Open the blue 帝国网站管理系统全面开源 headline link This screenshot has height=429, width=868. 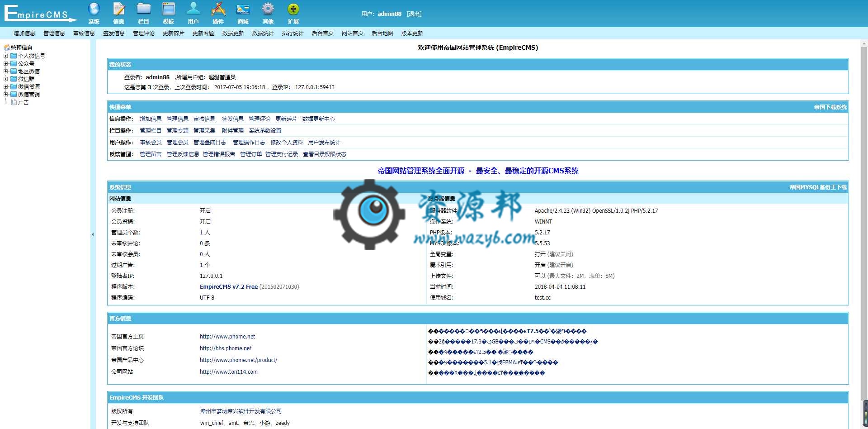pos(478,171)
